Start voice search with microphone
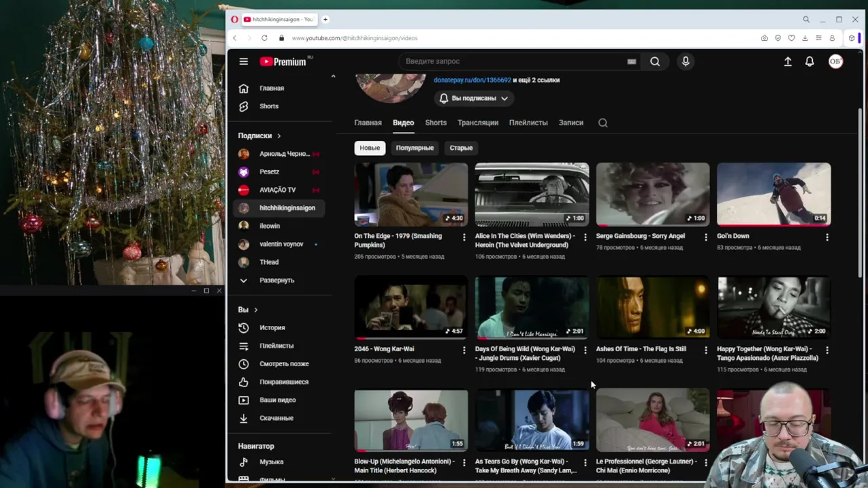This screenshot has width=868, height=488. coord(686,61)
